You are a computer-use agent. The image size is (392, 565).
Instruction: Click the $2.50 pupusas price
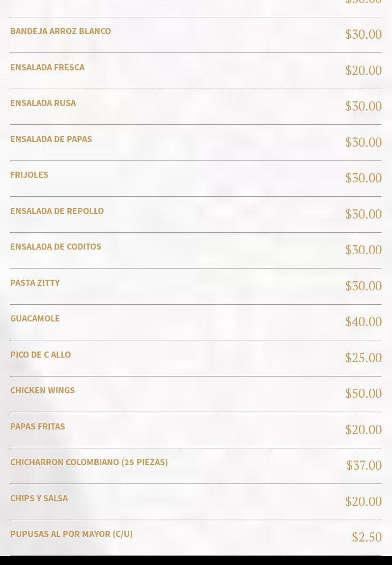[x=367, y=537]
